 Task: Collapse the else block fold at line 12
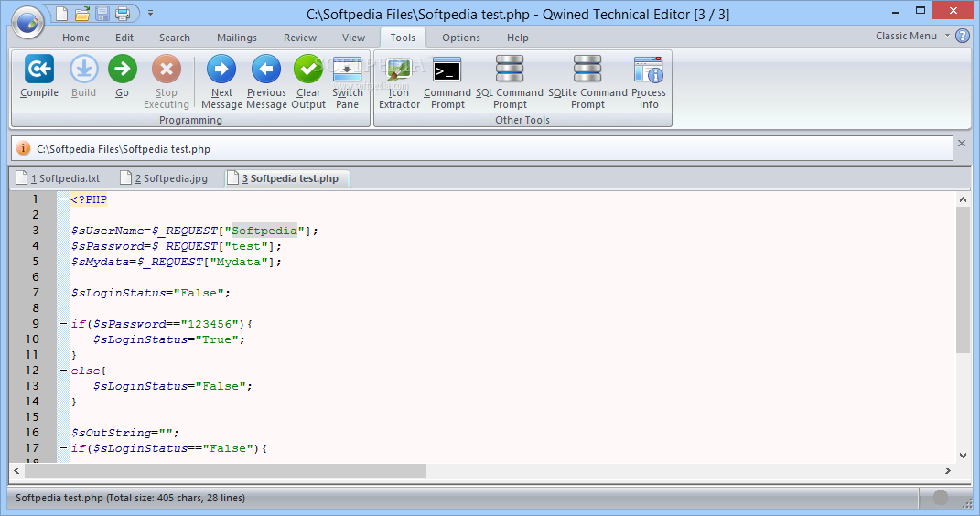coord(63,371)
